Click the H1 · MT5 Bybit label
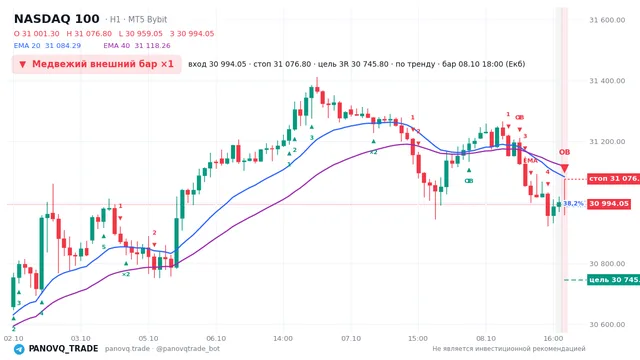 point(138,19)
